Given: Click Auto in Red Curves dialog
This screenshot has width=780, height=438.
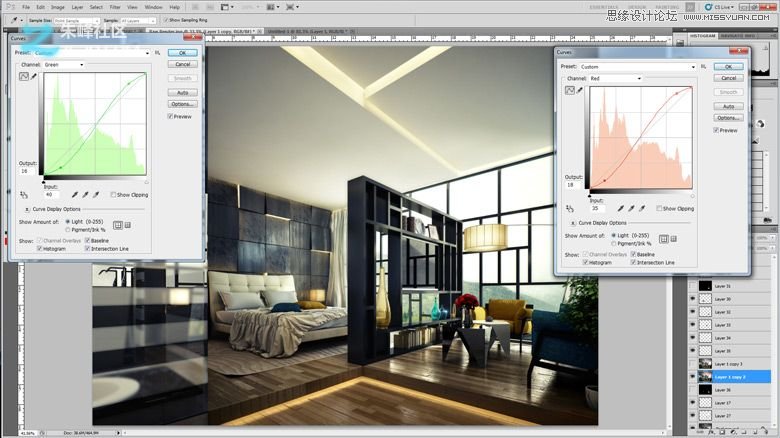Looking at the screenshot, I should (x=728, y=107).
